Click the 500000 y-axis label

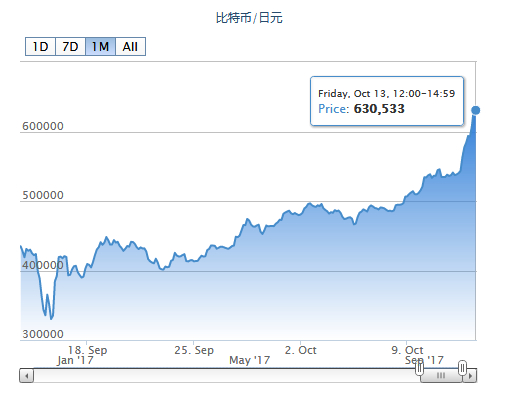tap(43, 195)
